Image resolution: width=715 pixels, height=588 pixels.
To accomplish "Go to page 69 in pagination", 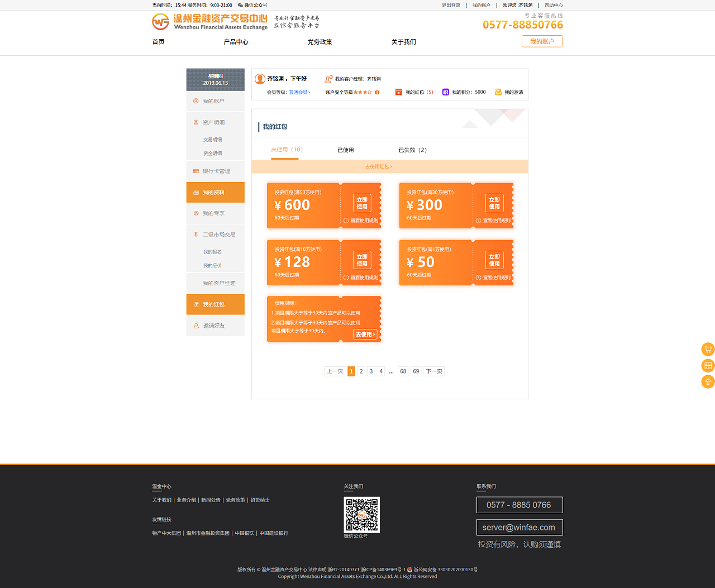I will coord(416,371).
